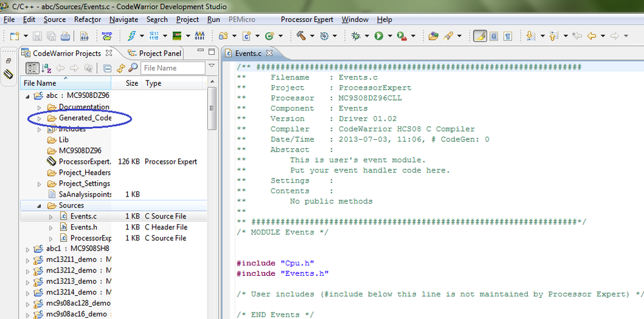Click the Link with Editor arrows icon

click(x=120, y=68)
